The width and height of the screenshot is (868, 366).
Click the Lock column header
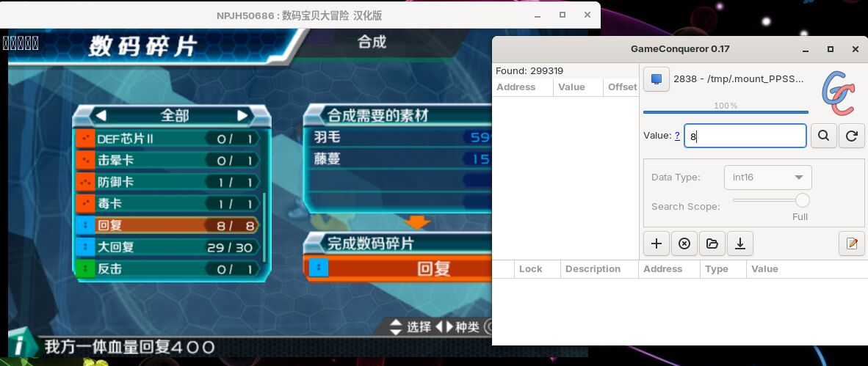pyautogui.click(x=530, y=268)
